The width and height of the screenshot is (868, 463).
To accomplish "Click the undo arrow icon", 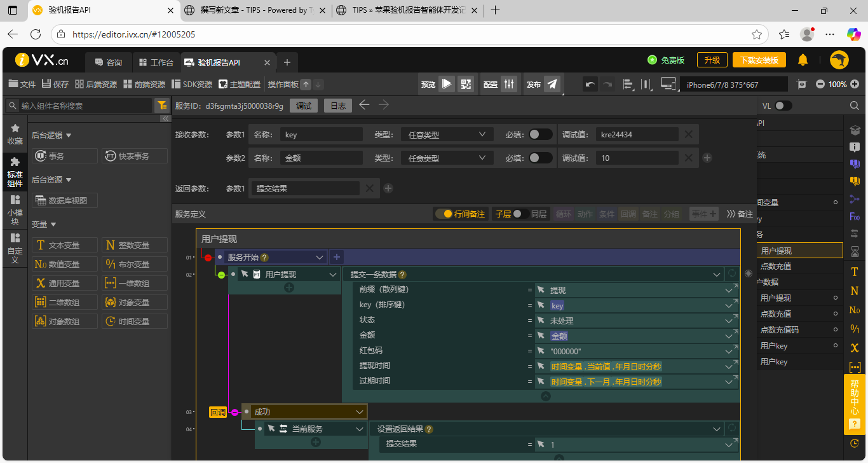I will 590,84.
